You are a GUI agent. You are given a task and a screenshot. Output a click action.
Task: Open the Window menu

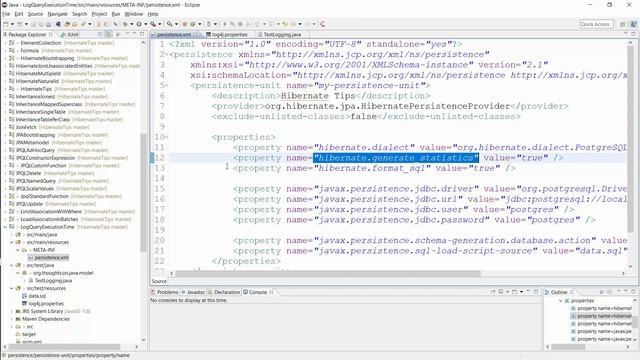[x=133, y=14]
